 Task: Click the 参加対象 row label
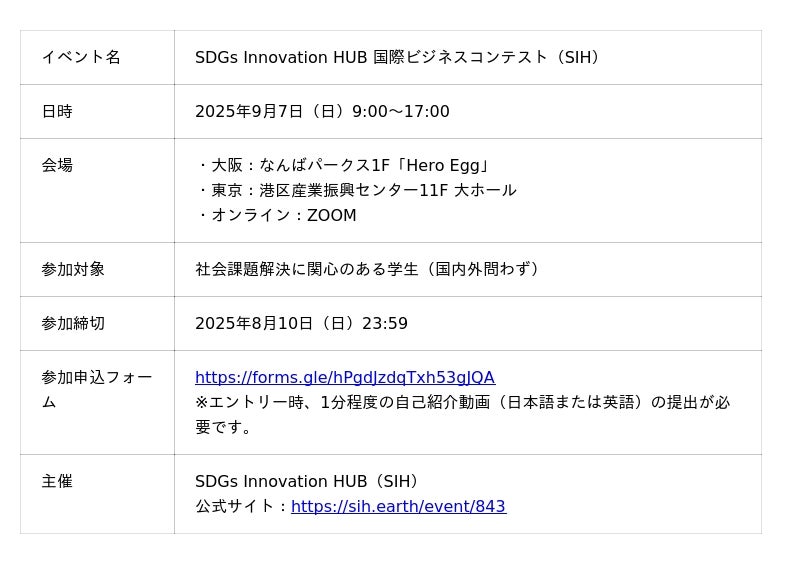[73, 270]
